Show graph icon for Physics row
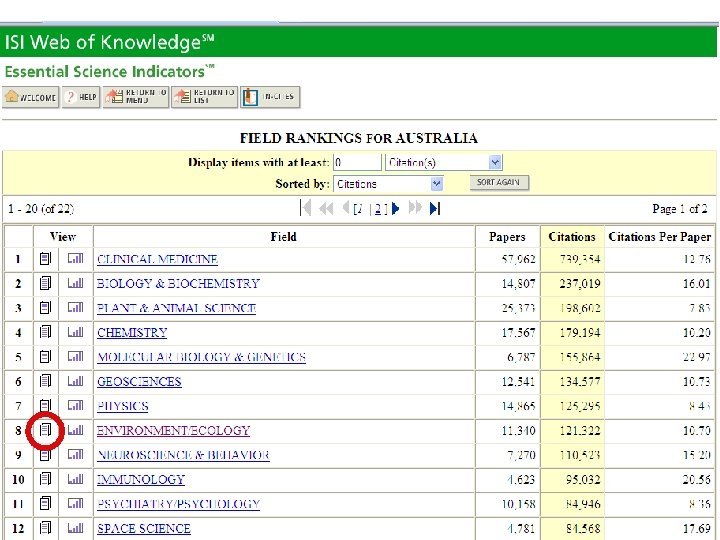Image resolution: width=720 pixels, height=540 pixels. tap(75, 405)
